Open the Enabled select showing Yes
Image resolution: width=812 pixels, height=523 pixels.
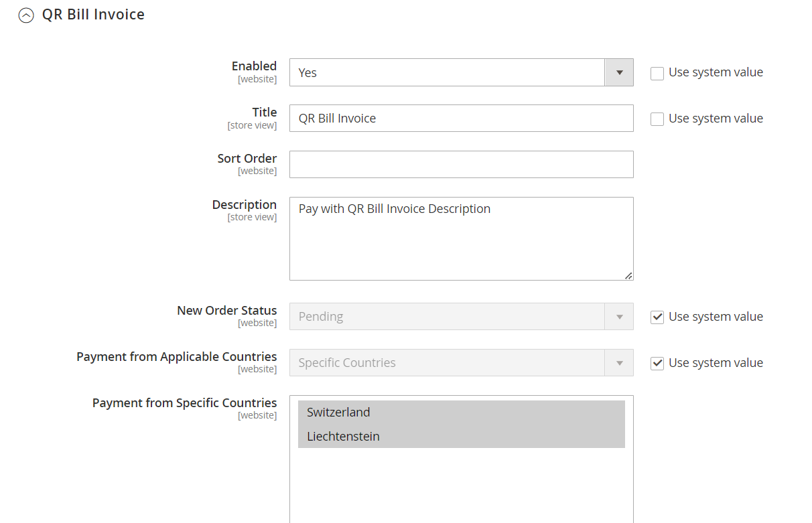point(447,72)
